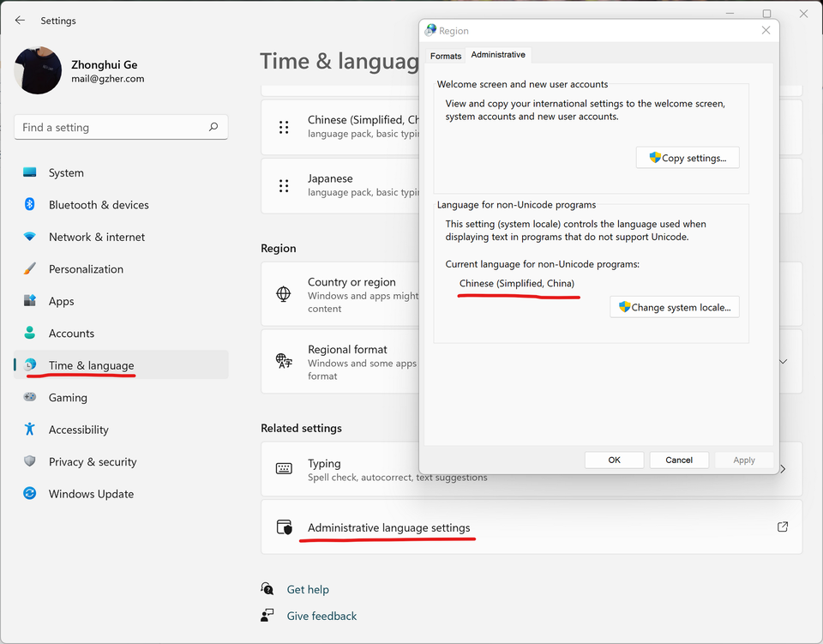This screenshot has width=823, height=644.
Task: Select the Bluetooth & devices icon
Action: [x=30, y=205]
